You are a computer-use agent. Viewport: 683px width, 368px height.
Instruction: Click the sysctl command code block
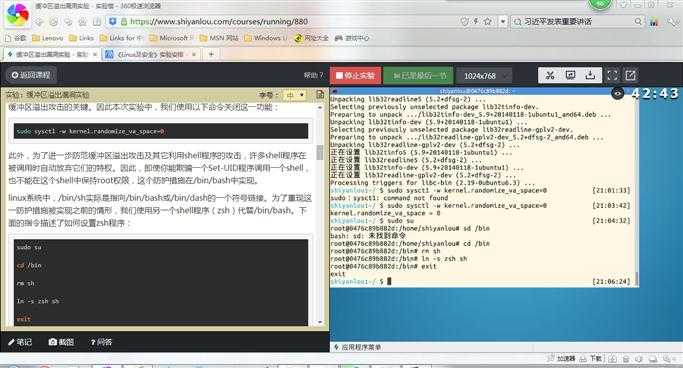click(161, 131)
